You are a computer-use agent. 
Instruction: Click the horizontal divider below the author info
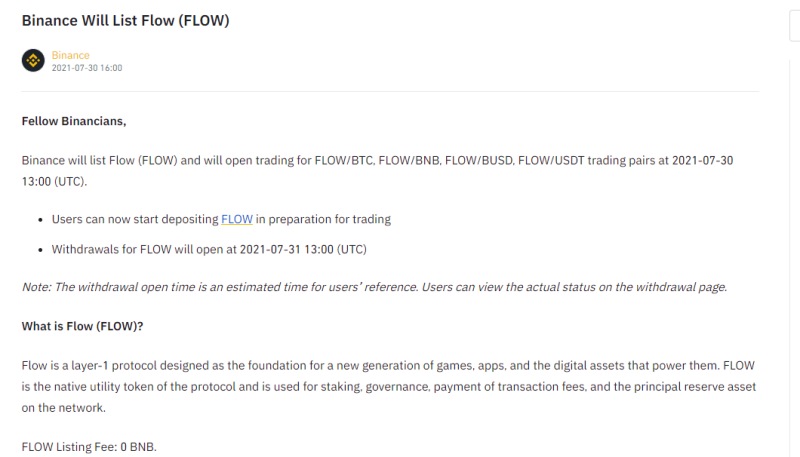(390, 92)
